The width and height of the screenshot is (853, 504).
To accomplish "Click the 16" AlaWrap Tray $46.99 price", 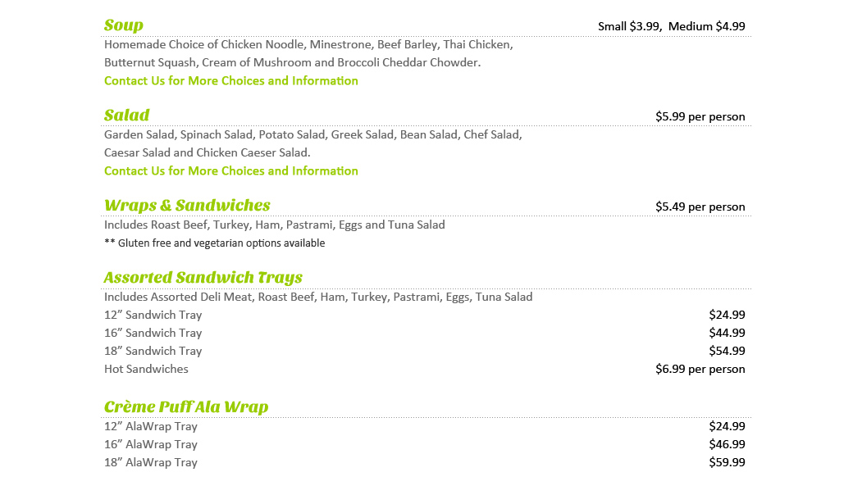I will (x=727, y=444).
